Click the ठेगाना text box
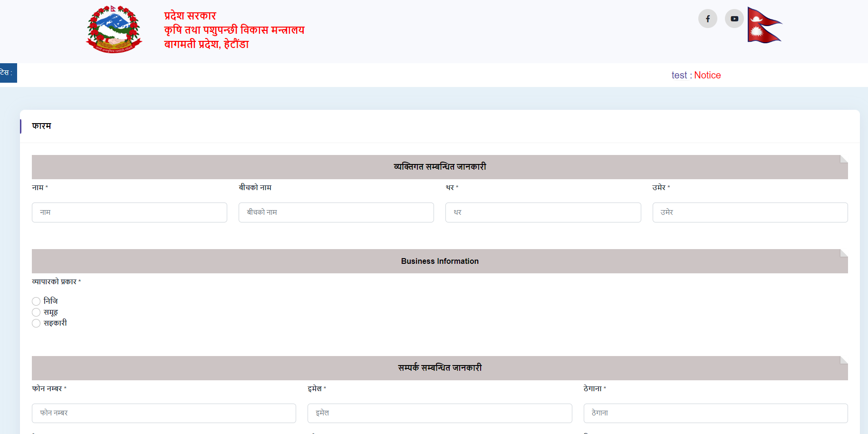The image size is (868, 434). click(715, 413)
